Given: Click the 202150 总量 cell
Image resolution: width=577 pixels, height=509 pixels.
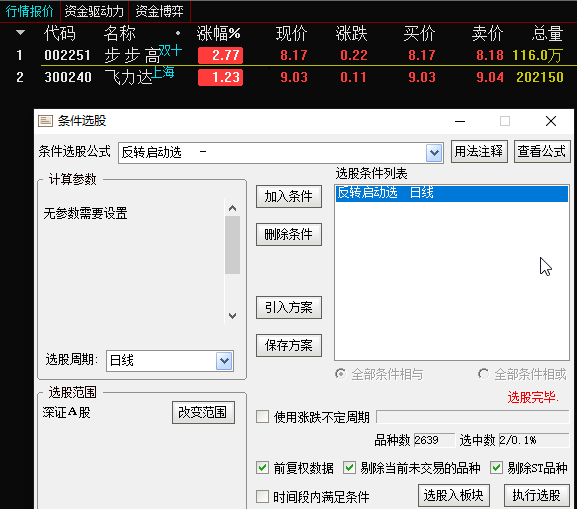Looking at the screenshot, I should pos(540,77).
